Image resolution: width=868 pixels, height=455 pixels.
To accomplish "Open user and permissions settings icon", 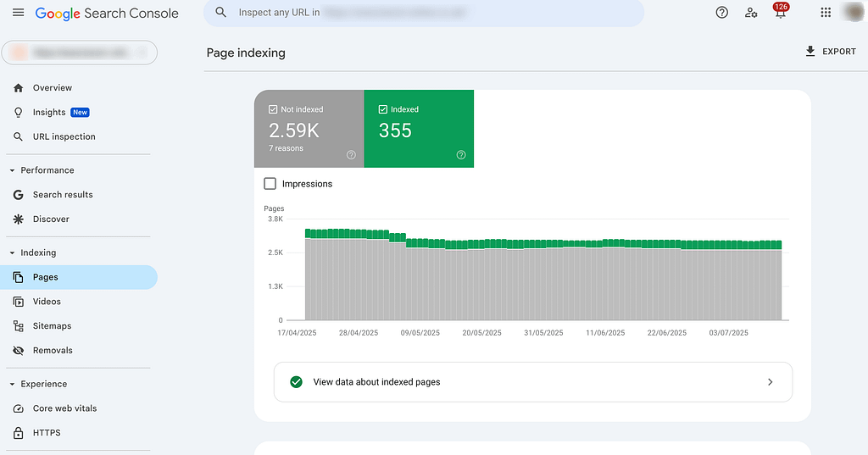I will [751, 13].
